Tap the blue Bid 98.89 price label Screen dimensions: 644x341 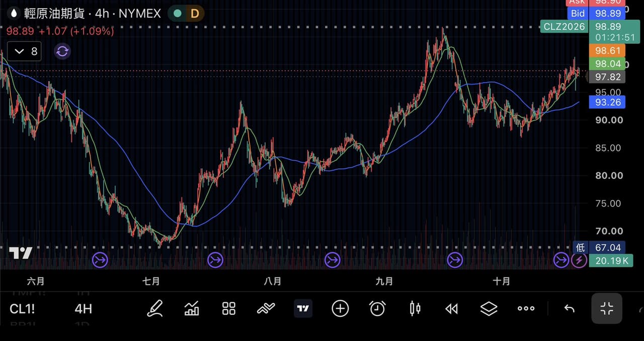click(595, 14)
